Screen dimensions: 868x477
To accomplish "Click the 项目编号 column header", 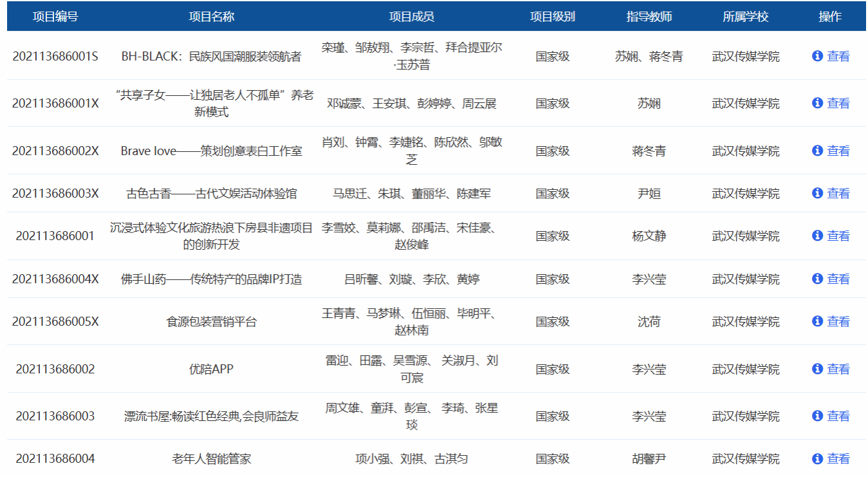I will pyautogui.click(x=55, y=17).
